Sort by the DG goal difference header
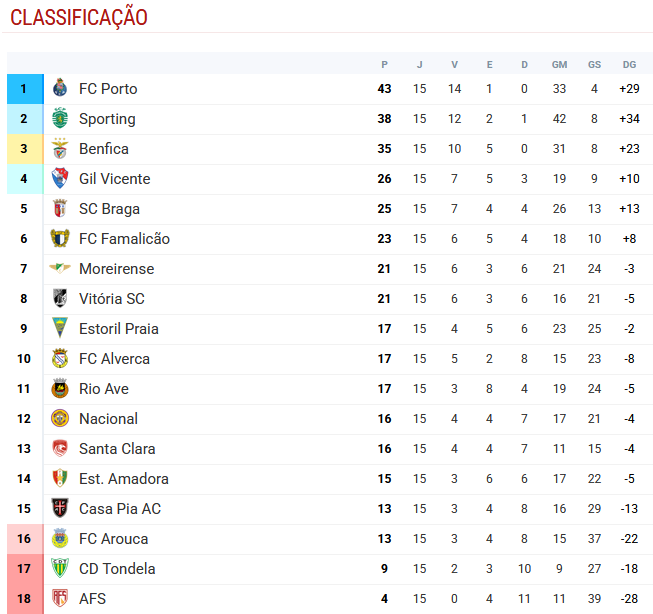The width and height of the screenshot is (653, 614). pos(629,64)
